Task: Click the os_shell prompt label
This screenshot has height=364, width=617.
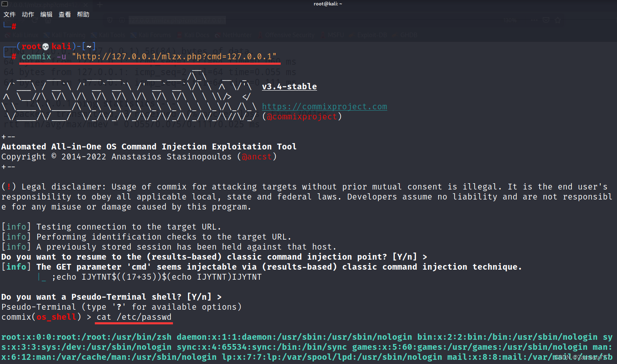Action: (56, 317)
